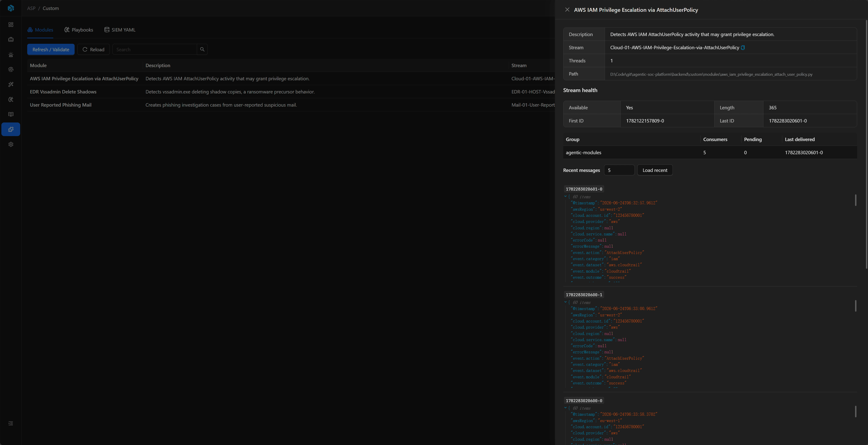Focus the module Search field
This screenshot has height=445, width=868.
click(155, 49)
